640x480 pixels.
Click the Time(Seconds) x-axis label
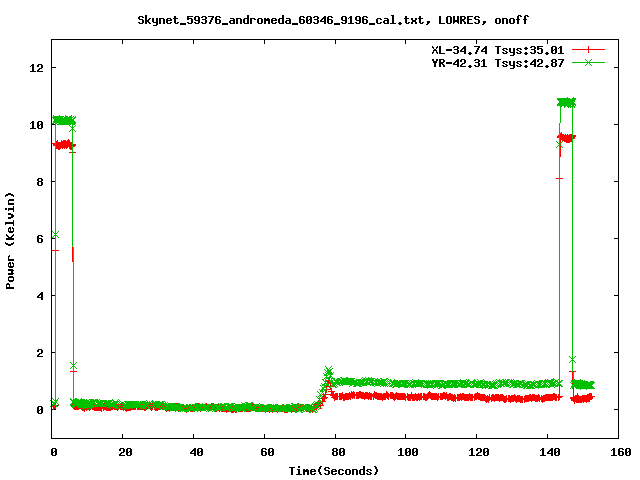pos(334,471)
